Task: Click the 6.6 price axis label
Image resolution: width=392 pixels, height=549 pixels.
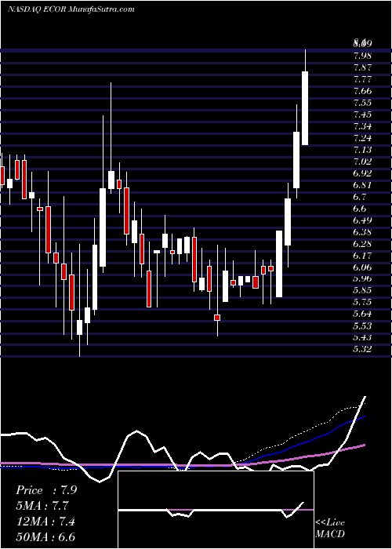Action: [x=360, y=209]
